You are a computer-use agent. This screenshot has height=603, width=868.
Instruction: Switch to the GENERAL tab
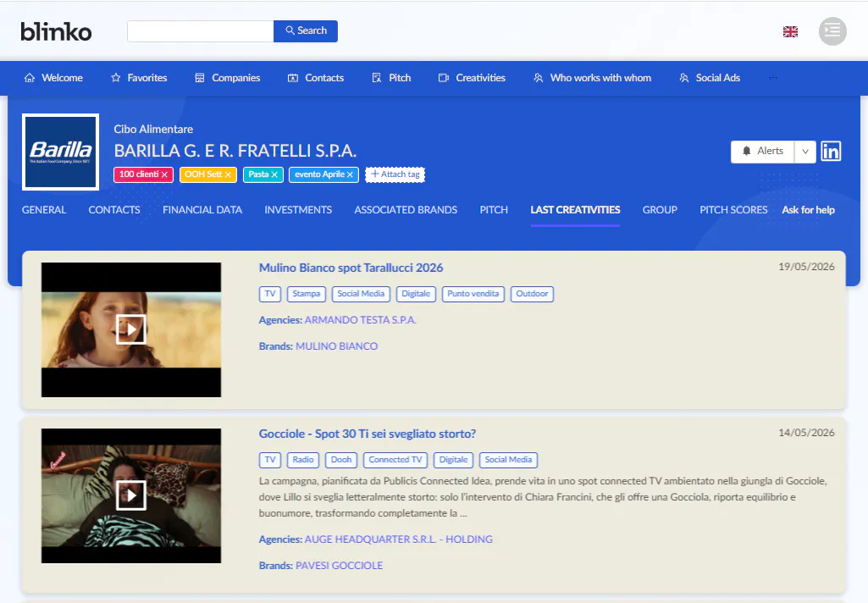click(44, 210)
